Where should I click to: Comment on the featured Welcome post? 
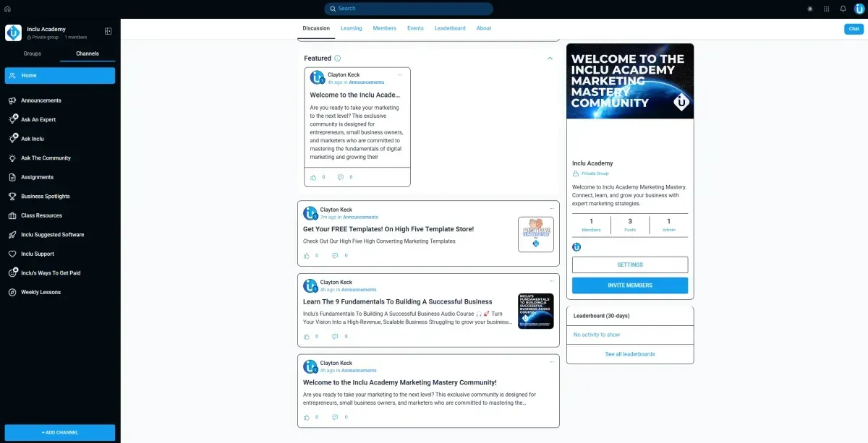(x=341, y=177)
